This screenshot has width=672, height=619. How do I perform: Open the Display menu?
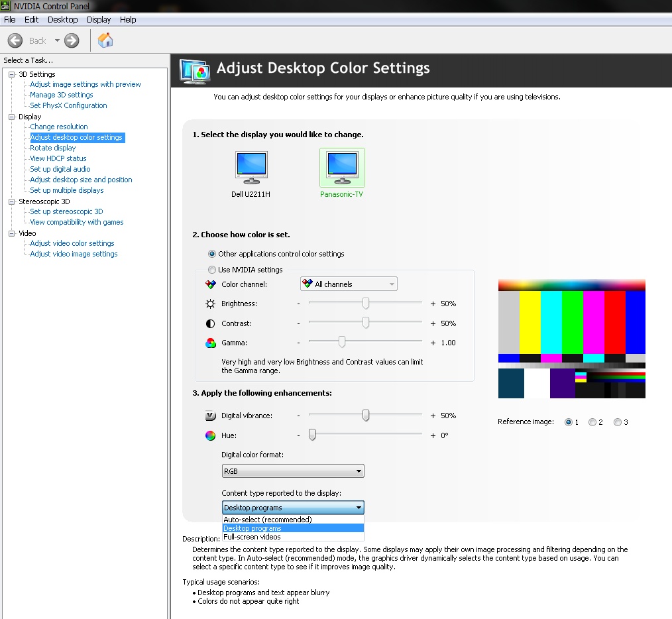(x=99, y=20)
